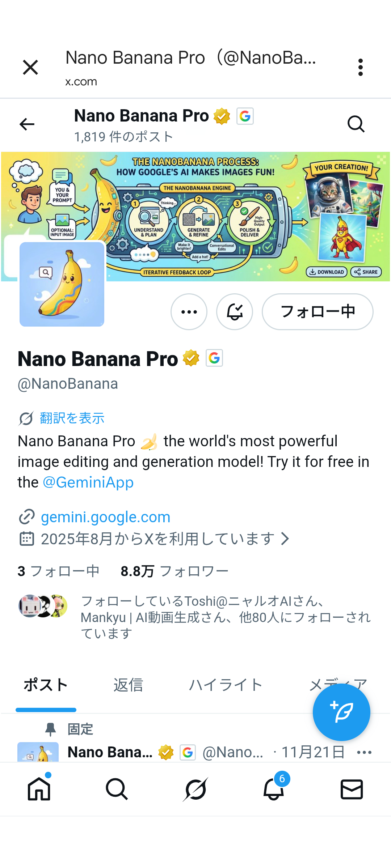Open the search magnifier in profile header
This screenshot has width=391, height=868.
click(356, 124)
